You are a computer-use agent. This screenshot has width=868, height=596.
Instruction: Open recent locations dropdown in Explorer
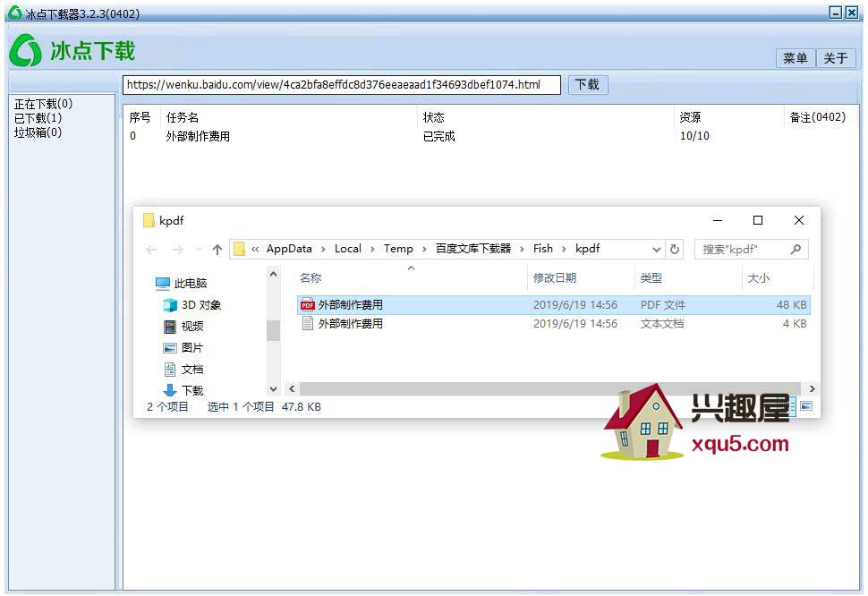(x=199, y=250)
